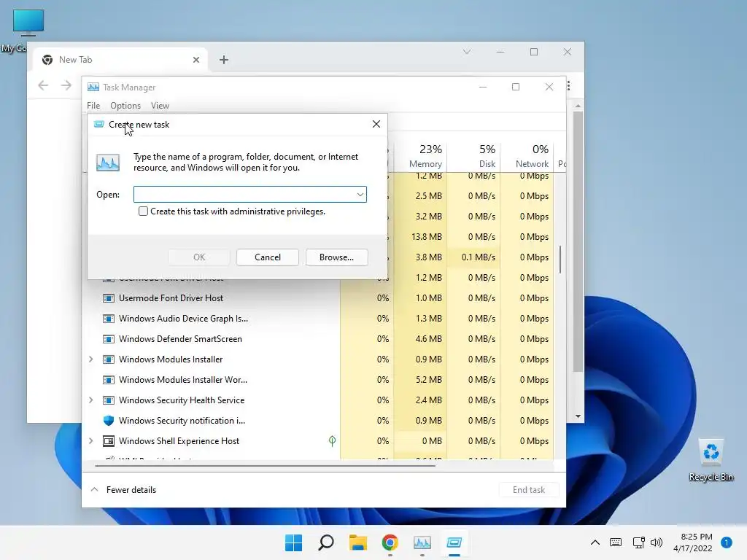Click the Task Manager taskbar icon
Image resolution: width=747 pixels, height=560 pixels.
coord(422,542)
